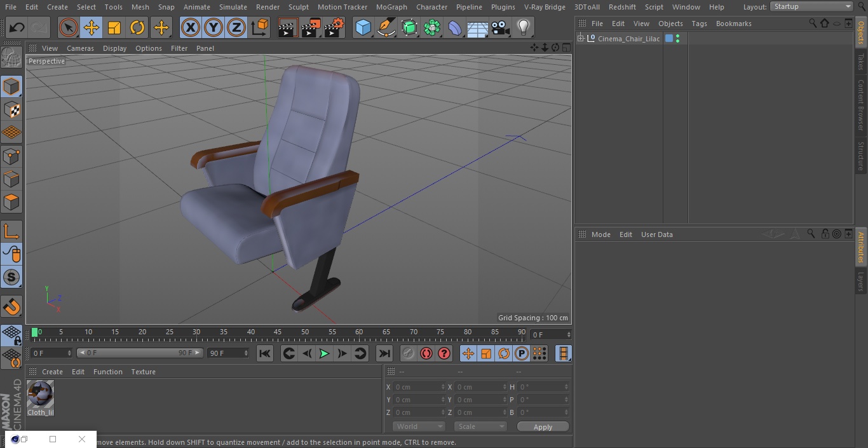The image size is (868, 448).
Task: Open the Render menu
Action: [268, 7]
